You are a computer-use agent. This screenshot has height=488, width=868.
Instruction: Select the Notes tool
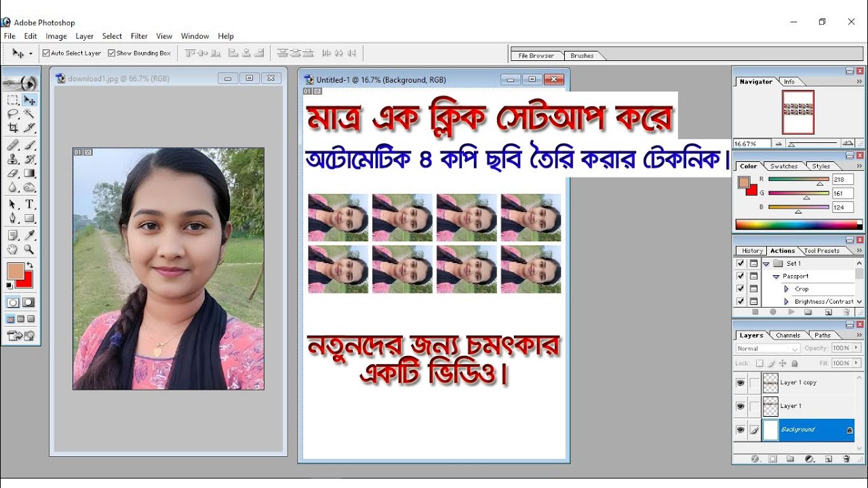[13, 235]
